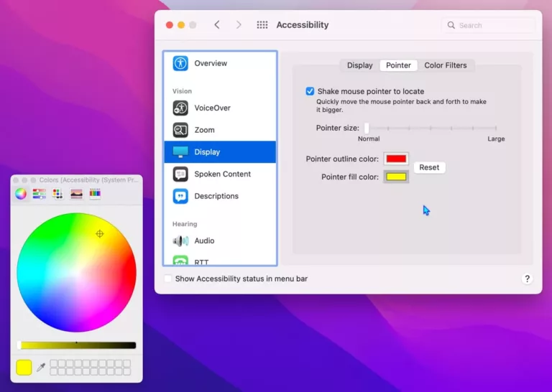Switch to the Display tab
This screenshot has width=552, height=392.
(360, 65)
